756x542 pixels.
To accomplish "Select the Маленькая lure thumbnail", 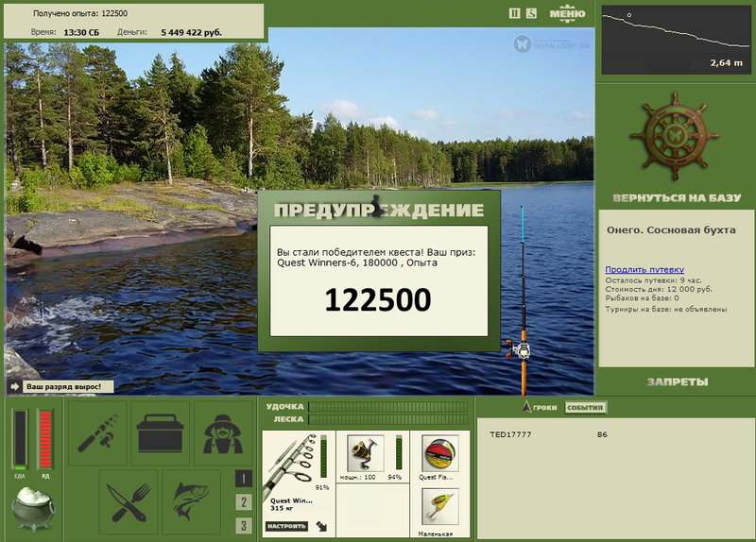I will [x=440, y=507].
